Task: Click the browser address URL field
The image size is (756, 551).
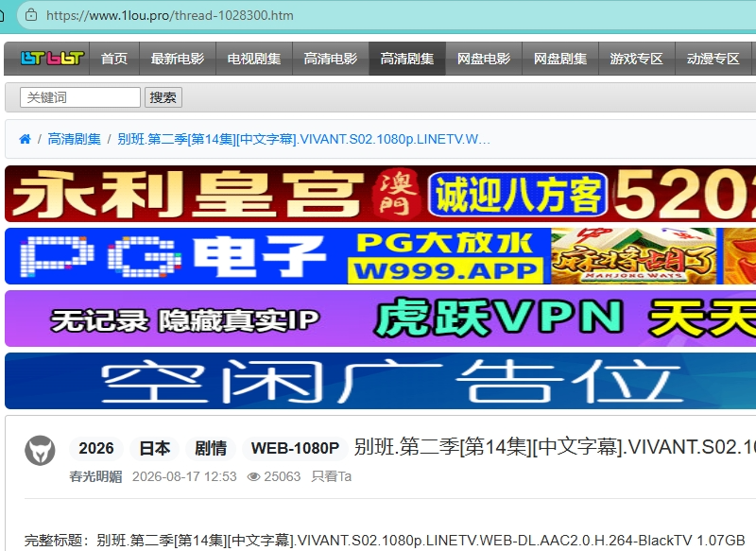Action: click(386, 15)
